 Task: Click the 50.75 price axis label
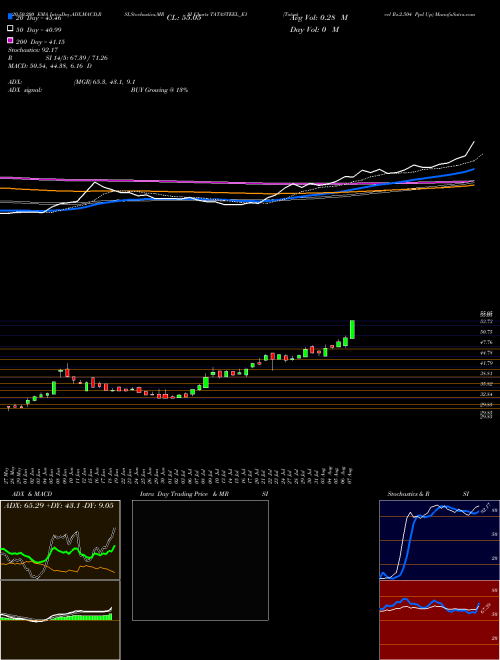coord(487,332)
